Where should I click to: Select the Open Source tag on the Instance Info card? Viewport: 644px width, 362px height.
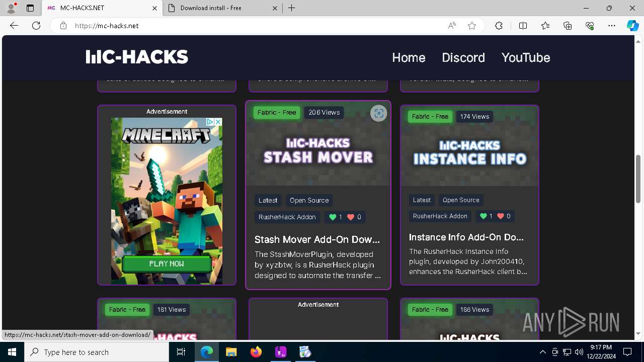click(461, 200)
